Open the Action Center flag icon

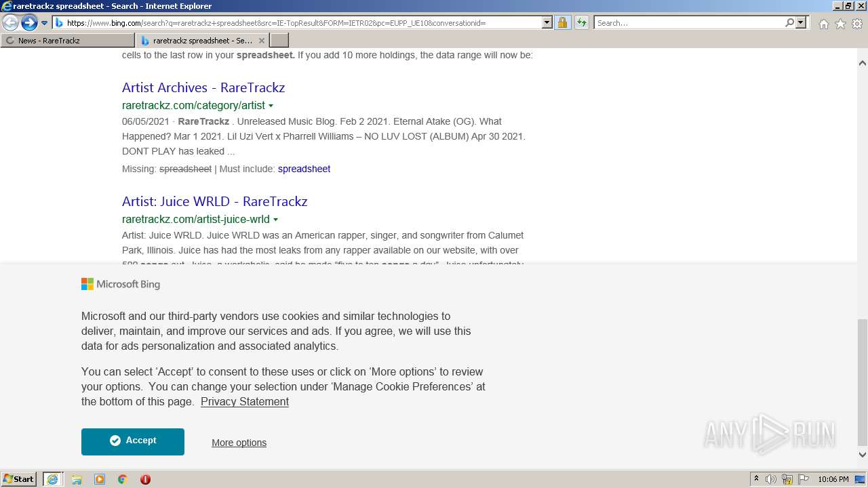803,479
